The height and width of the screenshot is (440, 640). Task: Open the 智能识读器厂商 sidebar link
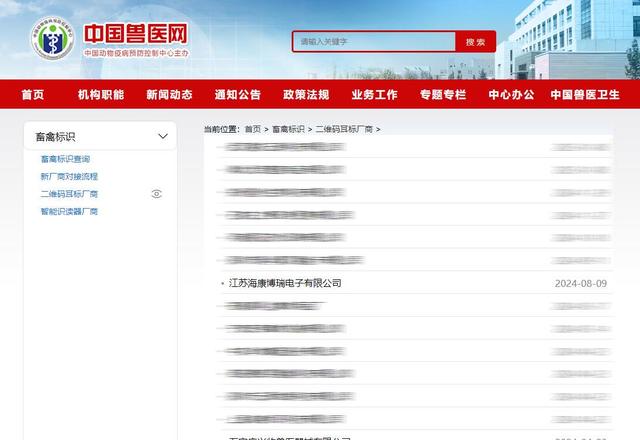(x=69, y=211)
